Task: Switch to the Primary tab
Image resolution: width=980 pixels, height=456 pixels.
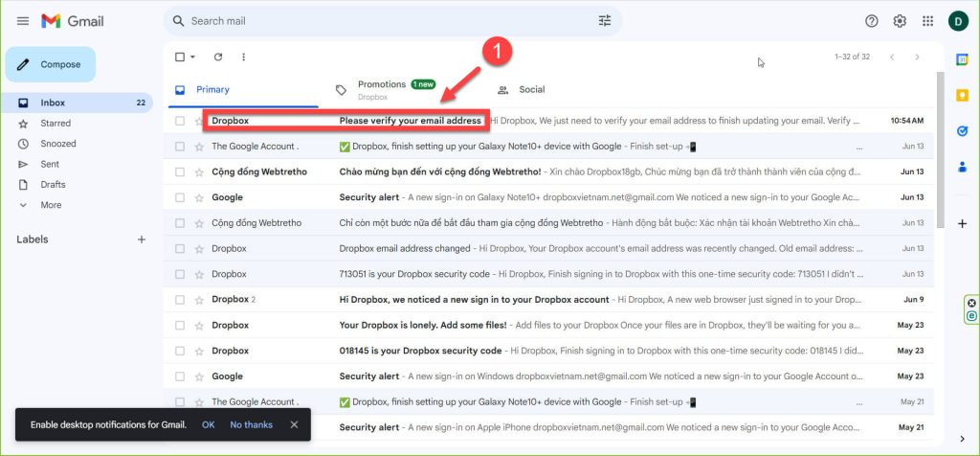Action: pos(243,89)
